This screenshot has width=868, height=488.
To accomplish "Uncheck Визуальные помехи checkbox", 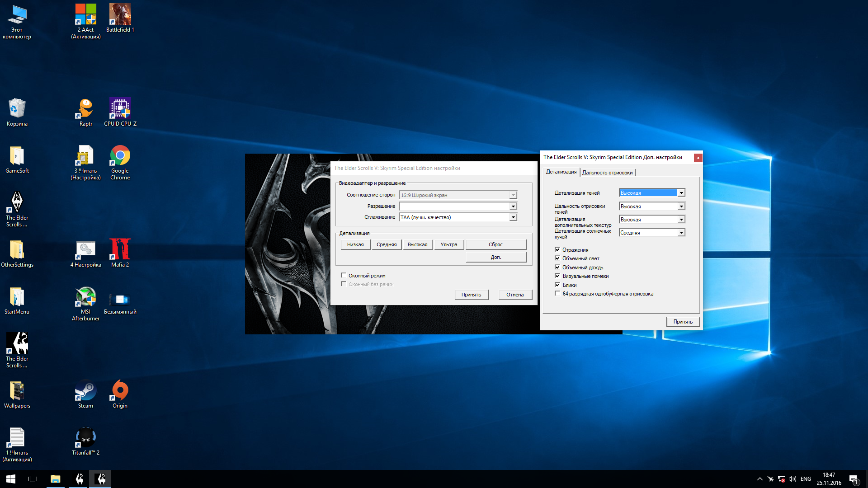I will point(557,276).
